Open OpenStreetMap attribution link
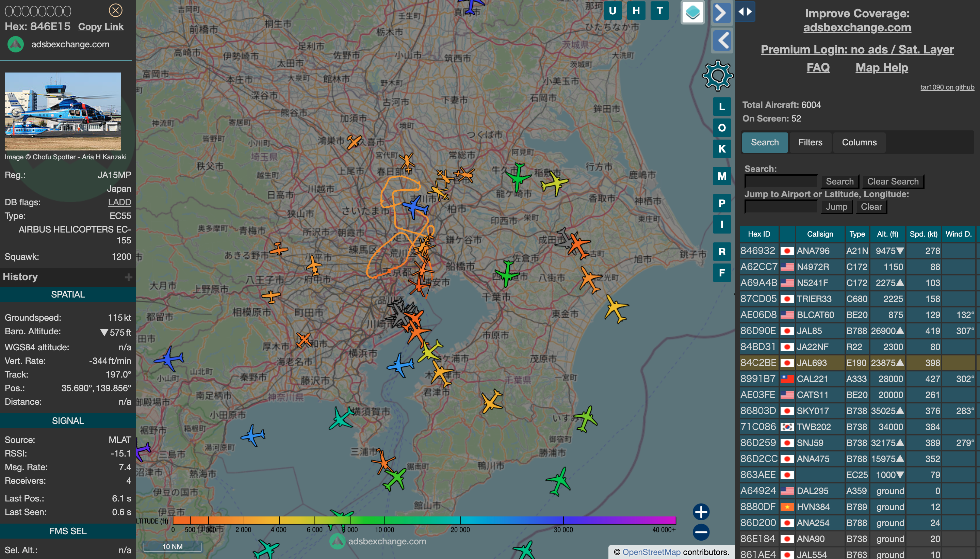The width and height of the screenshot is (980, 559). point(651,552)
